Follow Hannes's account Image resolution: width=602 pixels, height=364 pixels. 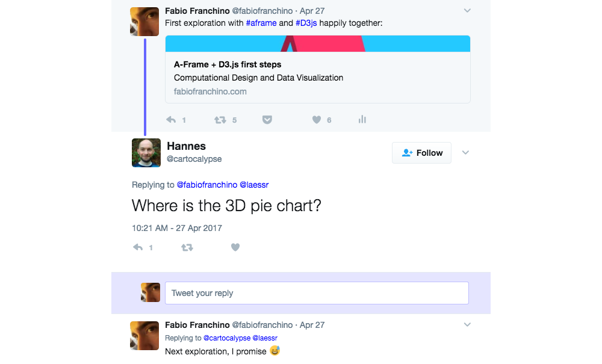[x=421, y=153]
